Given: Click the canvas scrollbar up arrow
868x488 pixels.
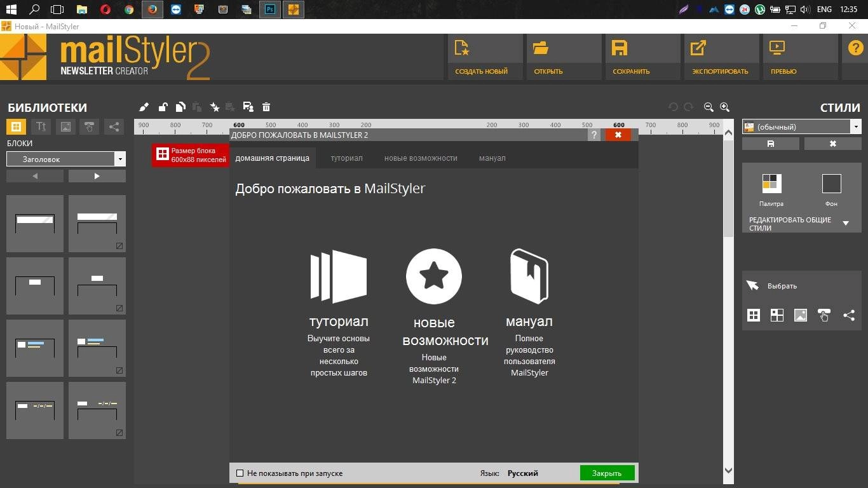Looking at the screenshot, I should (729, 133).
